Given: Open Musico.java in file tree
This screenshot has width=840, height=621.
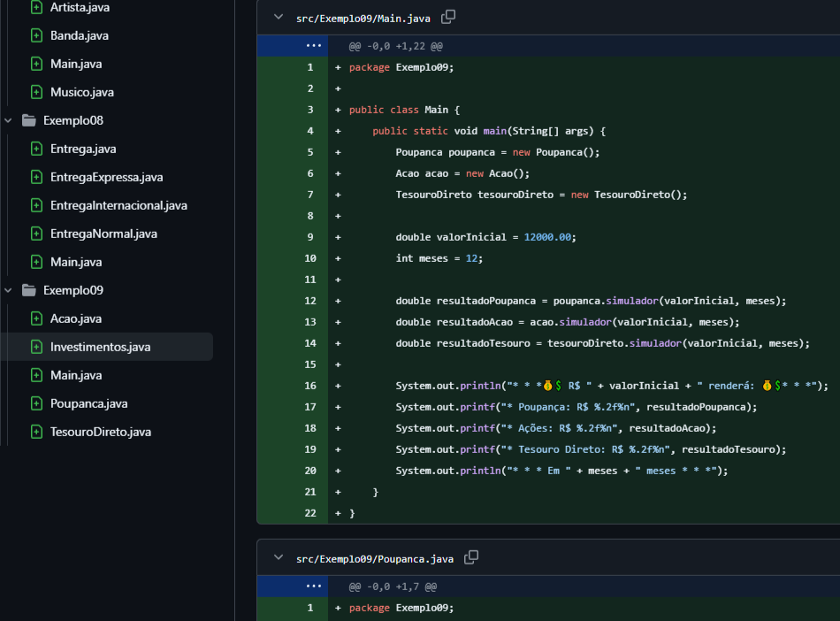Looking at the screenshot, I should point(82,92).
